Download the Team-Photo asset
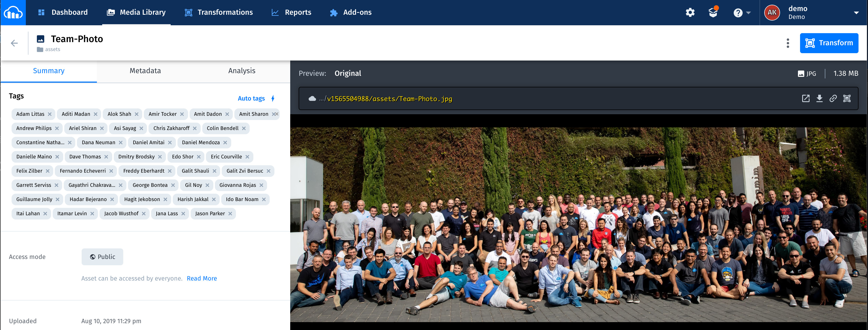This screenshot has width=868, height=330. pos(820,98)
